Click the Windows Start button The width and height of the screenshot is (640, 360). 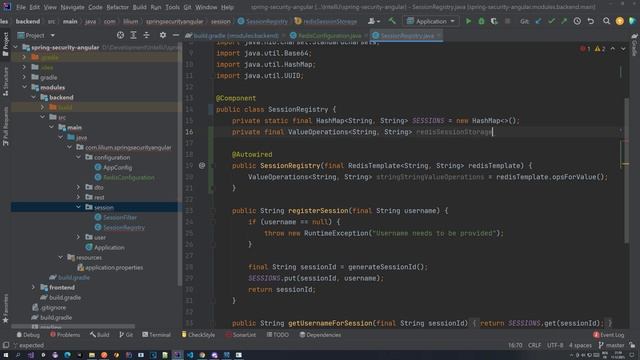(6, 355)
